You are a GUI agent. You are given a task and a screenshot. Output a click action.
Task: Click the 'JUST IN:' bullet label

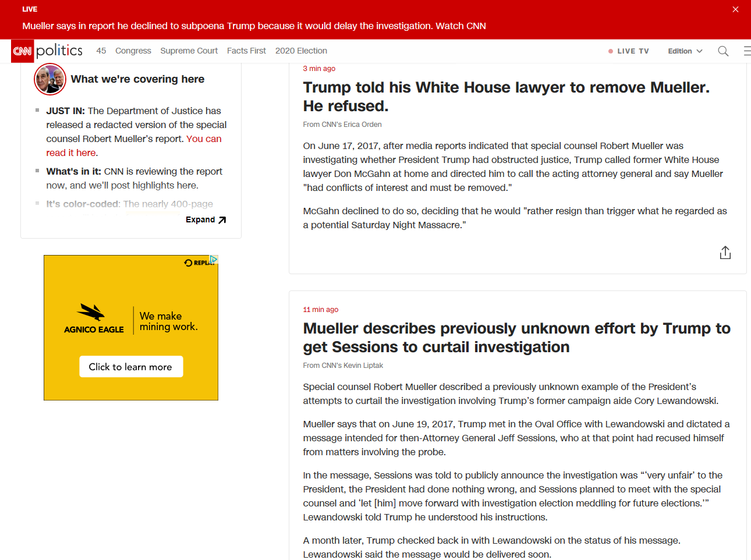click(x=65, y=111)
